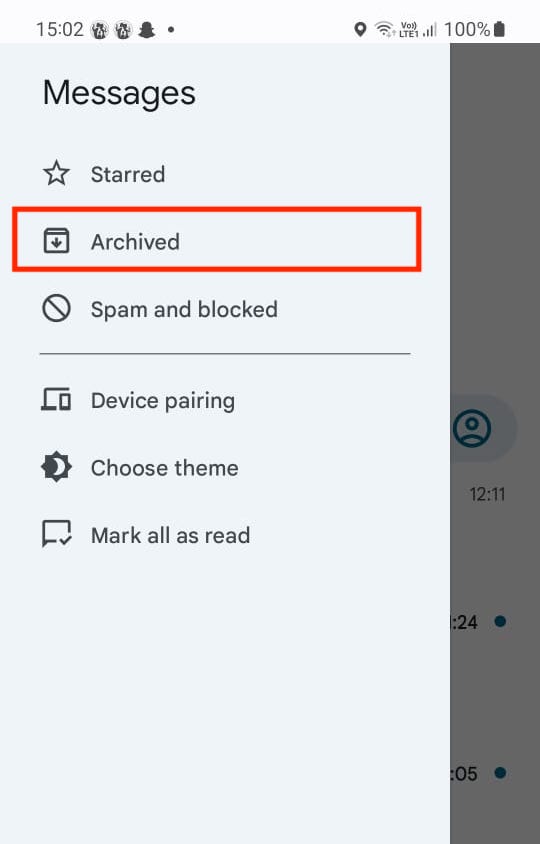Tap the location icon in status bar
The width and height of the screenshot is (540, 844).
point(360,29)
